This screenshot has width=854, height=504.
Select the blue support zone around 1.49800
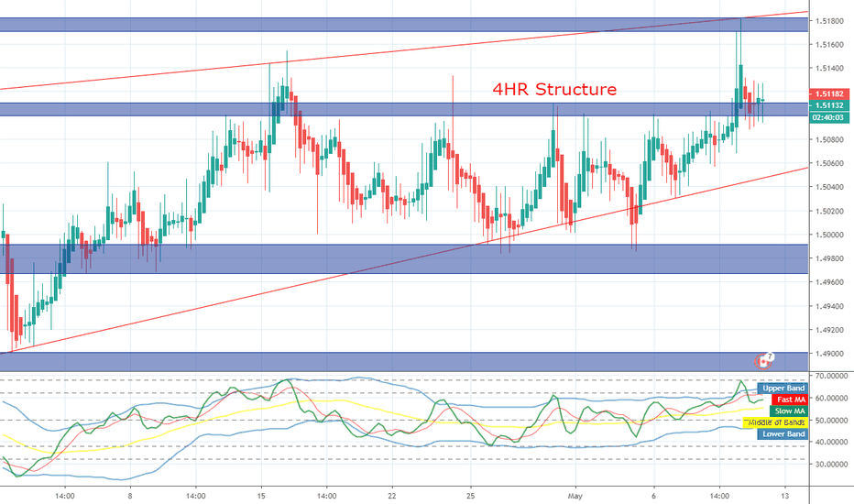[x=404, y=258]
